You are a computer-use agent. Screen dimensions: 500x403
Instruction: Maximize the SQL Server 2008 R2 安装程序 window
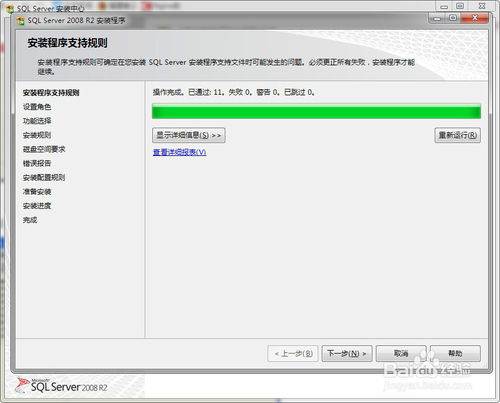(x=453, y=18)
